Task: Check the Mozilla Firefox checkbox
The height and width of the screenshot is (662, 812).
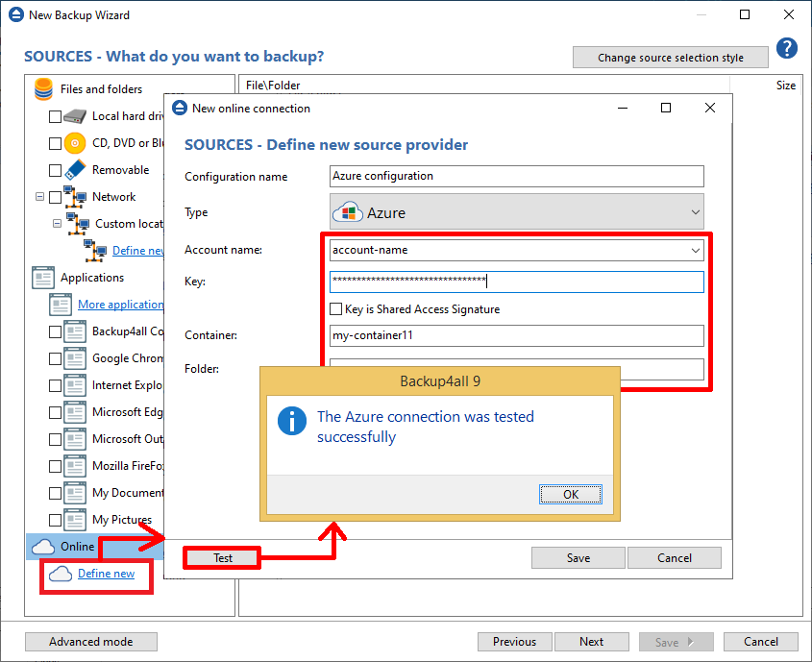Action: click(55, 466)
